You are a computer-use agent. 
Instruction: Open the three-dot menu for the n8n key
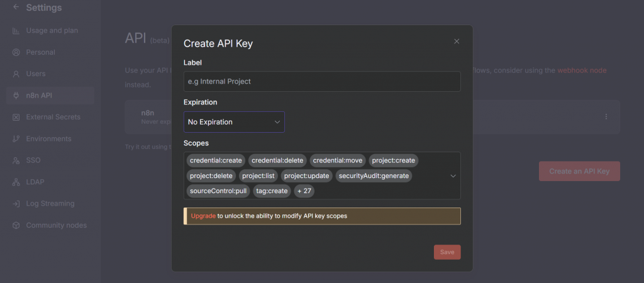[x=606, y=116]
